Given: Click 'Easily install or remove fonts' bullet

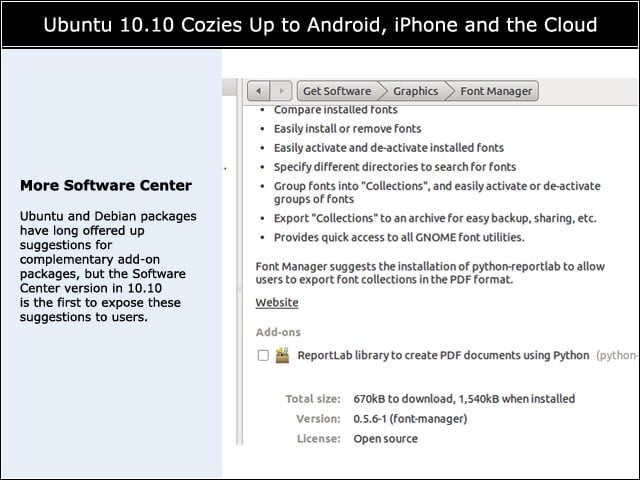Looking at the screenshot, I should click(x=347, y=129).
